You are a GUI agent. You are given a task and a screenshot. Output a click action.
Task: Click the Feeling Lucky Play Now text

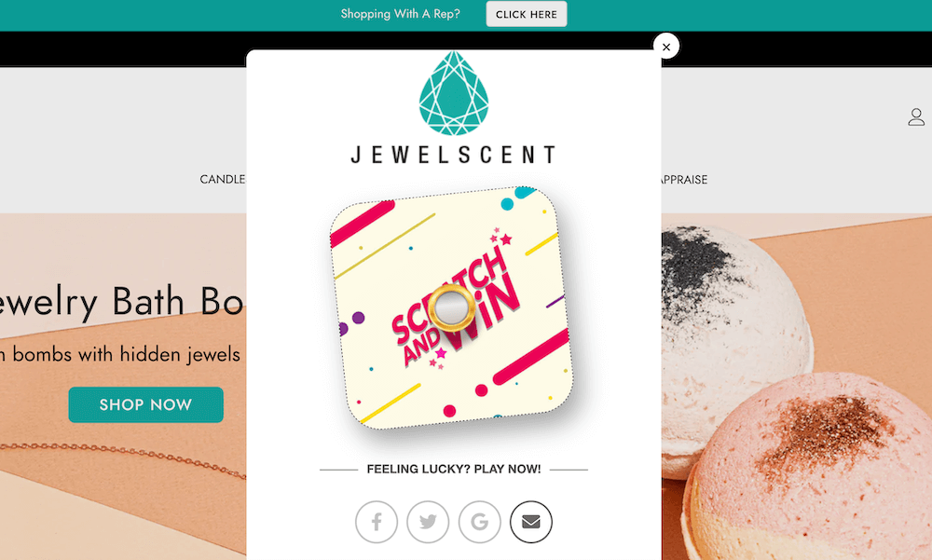tap(454, 469)
